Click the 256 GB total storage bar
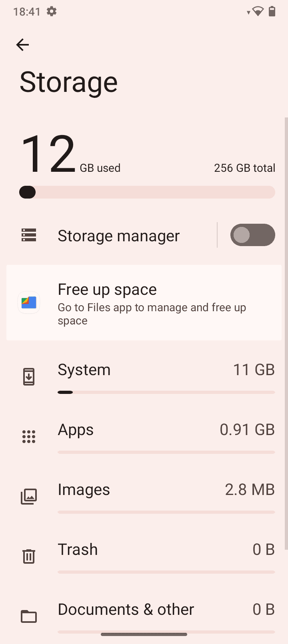Viewport: 288px width, 644px height. (147, 192)
